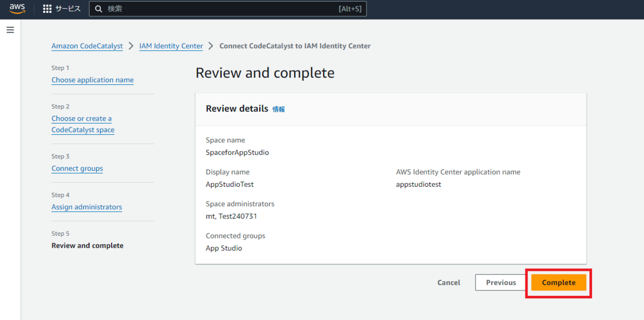Image resolution: width=644 pixels, height=320 pixels.
Task: Click the Connected groups label
Action: (x=236, y=236)
